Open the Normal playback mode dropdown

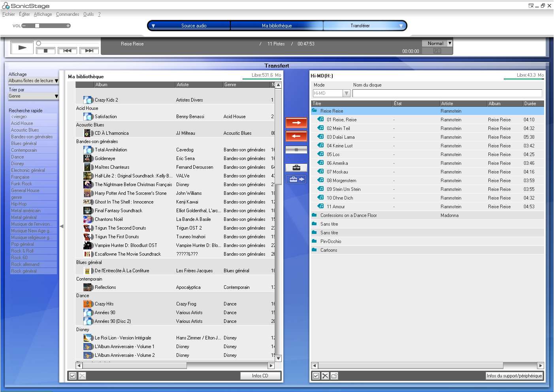(450, 43)
